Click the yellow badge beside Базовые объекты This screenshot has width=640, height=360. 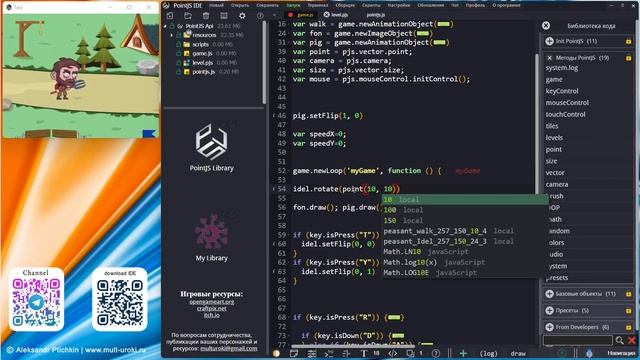point(629,294)
